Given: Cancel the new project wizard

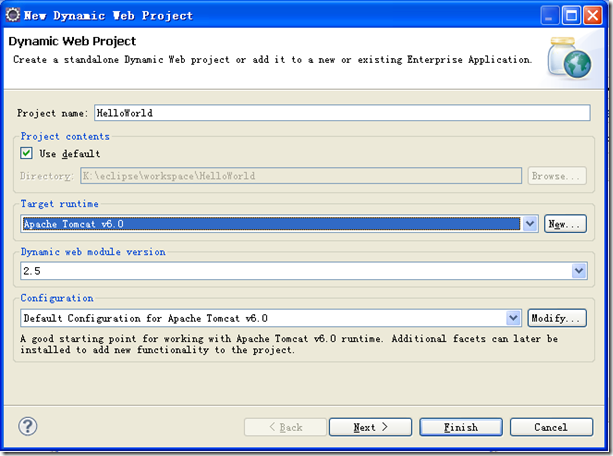Looking at the screenshot, I should 551,427.
